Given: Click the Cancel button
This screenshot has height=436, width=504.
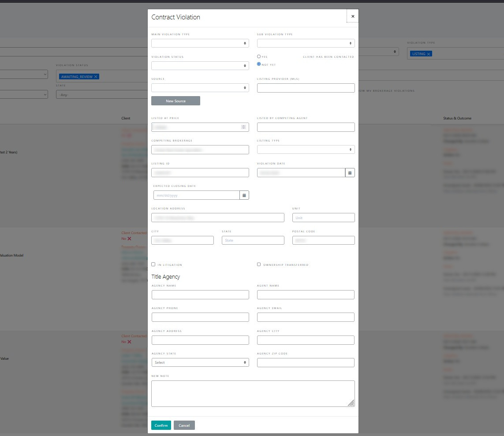Looking at the screenshot, I should click(x=184, y=425).
